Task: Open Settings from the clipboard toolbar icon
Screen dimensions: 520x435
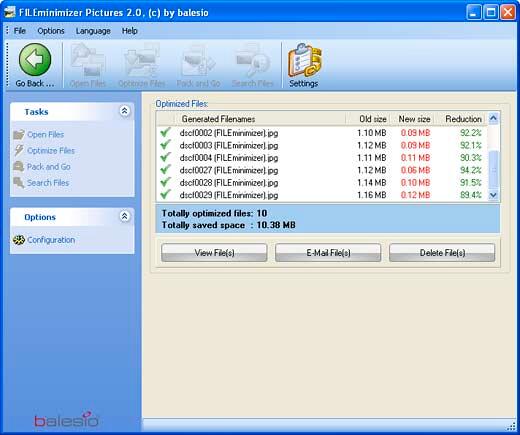Action: coord(304,61)
